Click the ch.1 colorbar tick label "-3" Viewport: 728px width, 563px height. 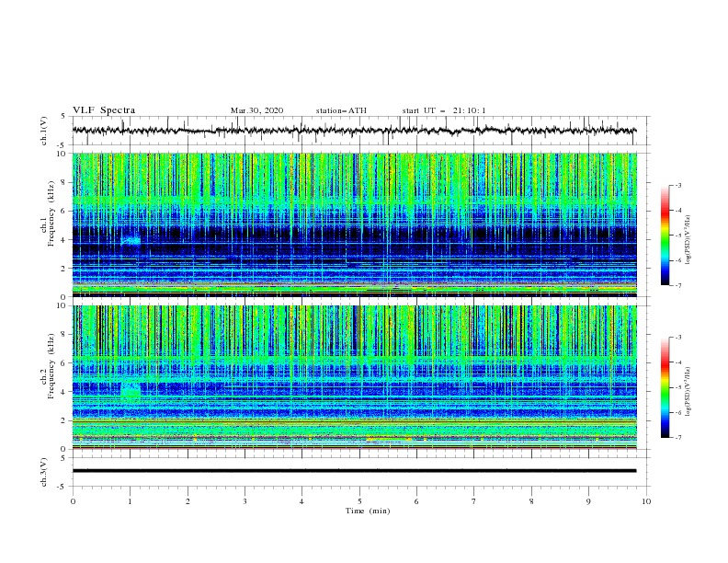pos(677,186)
